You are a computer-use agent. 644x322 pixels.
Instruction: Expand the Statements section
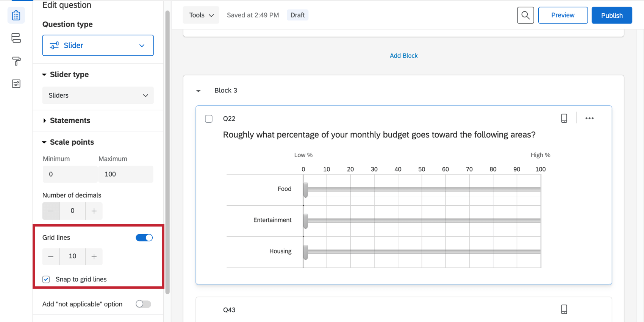(70, 120)
